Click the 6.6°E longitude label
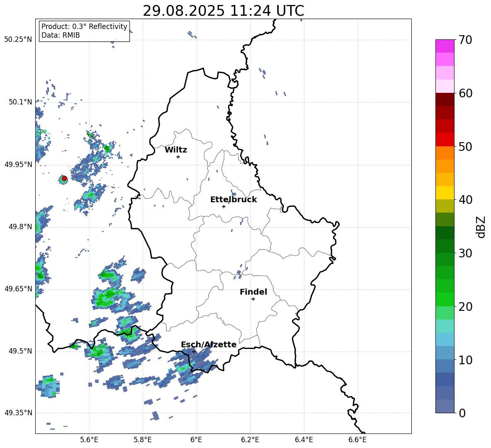Image resolution: width=491 pixels, height=448 pixels. pos(357,440)
